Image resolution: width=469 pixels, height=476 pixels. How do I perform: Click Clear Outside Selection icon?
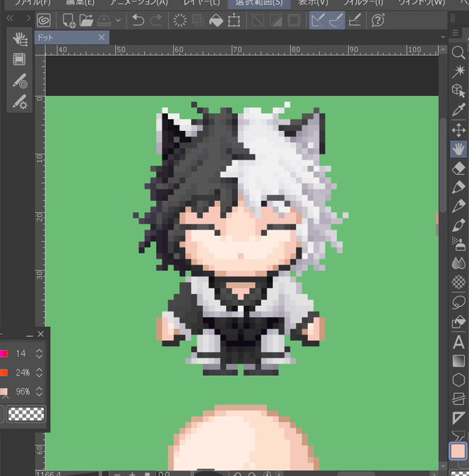click(x=198, y=20)
